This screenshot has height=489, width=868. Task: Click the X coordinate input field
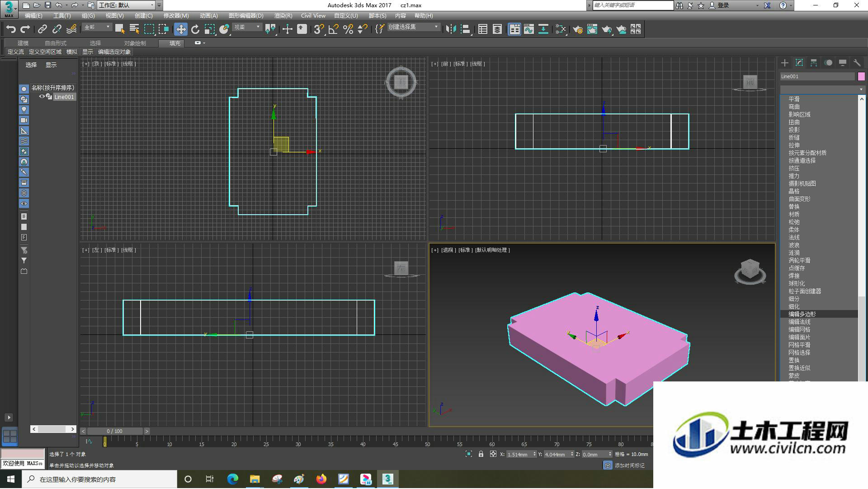pos(519,455)
